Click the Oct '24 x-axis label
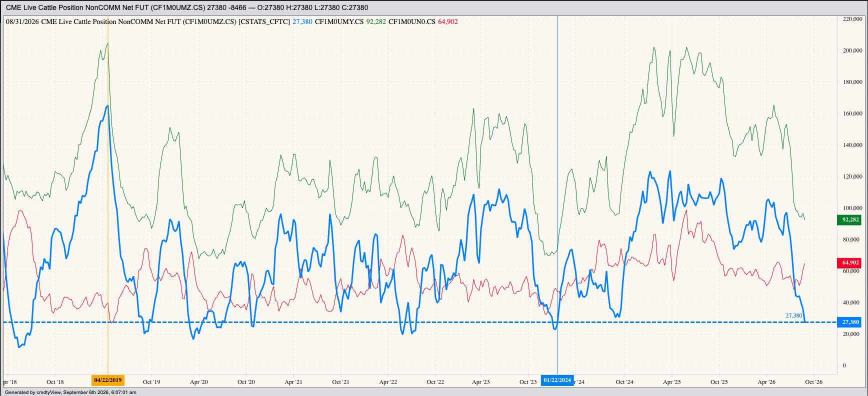 [x=624, y=382]
